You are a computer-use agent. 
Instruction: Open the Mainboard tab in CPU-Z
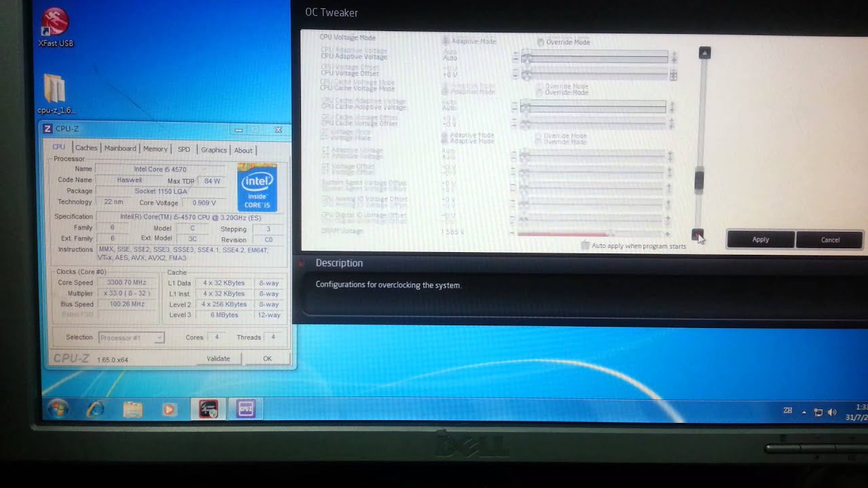120,148
